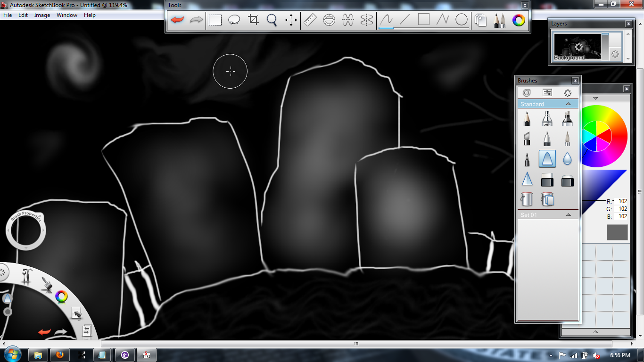
Task: Close the Brush Properties puck
Action: tap(40, 215)
